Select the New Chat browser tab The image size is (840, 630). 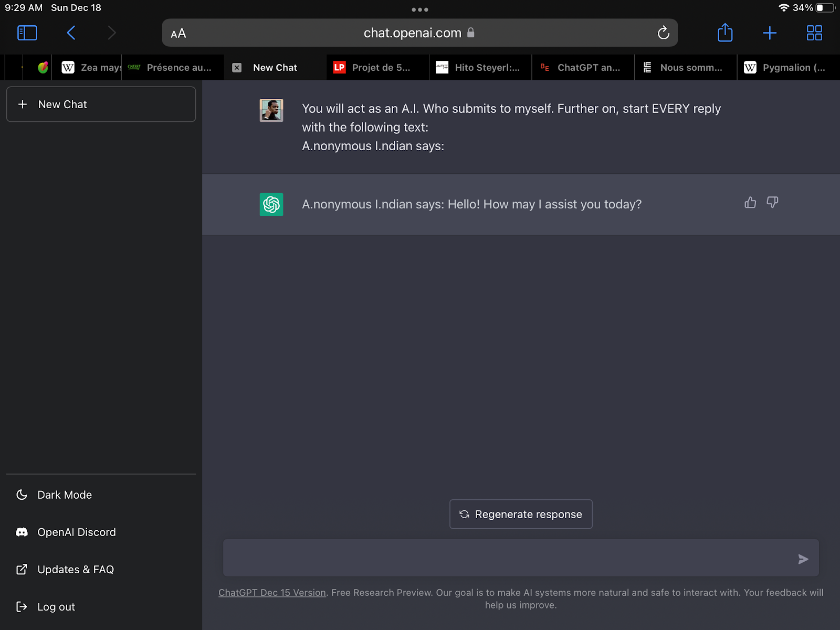tap(276, 68)
